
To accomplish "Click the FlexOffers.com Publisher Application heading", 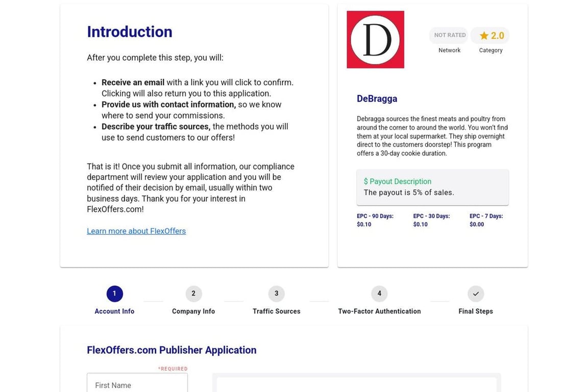I will (171, 350).
